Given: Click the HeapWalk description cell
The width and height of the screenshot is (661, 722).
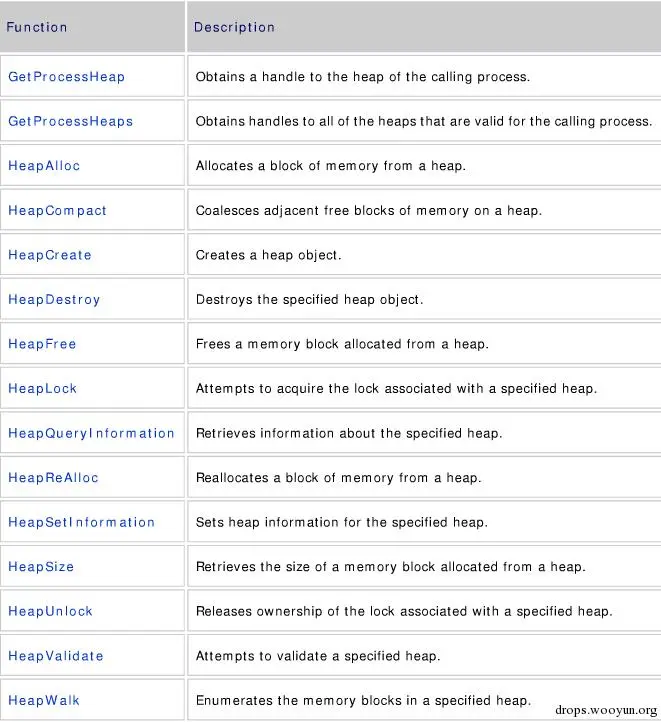Looking at the screenshot, I should click(362, 700).
